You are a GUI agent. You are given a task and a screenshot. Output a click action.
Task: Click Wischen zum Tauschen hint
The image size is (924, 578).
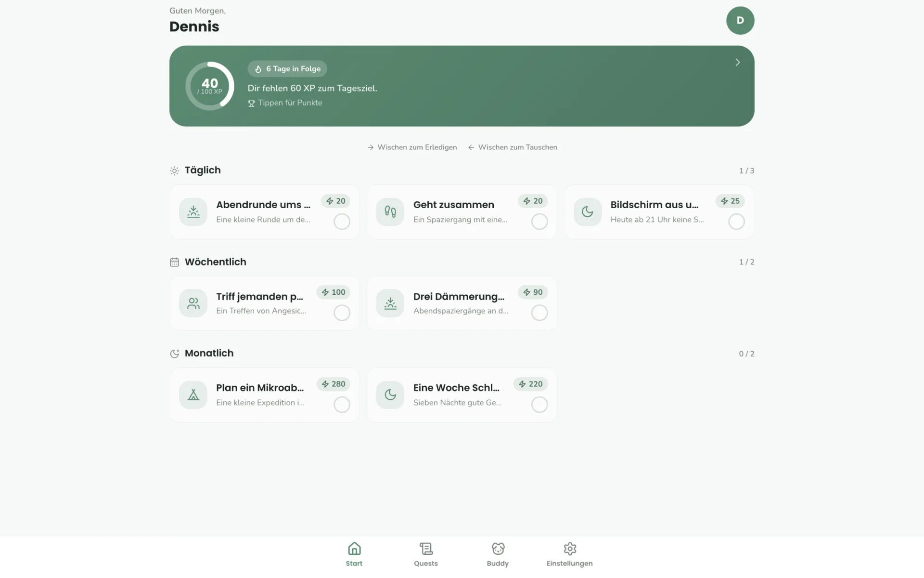[513, 147]
